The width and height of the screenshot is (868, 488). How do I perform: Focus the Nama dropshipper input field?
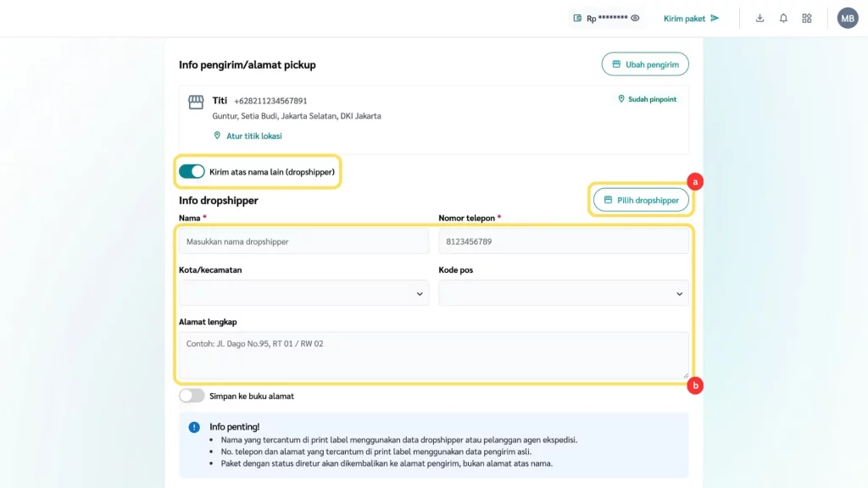[x=303, y=241]
